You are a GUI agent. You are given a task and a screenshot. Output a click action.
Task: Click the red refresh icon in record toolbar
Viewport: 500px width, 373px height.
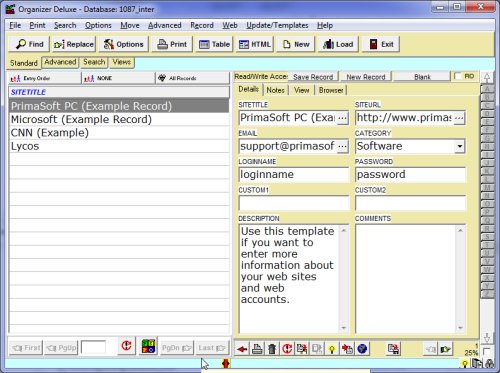tap(287, 349)
